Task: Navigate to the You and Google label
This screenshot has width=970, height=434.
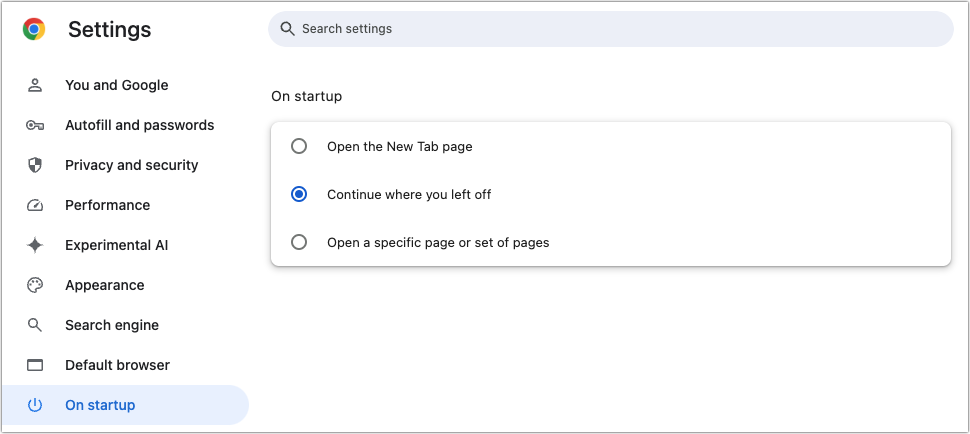Action: pos(116,85)
